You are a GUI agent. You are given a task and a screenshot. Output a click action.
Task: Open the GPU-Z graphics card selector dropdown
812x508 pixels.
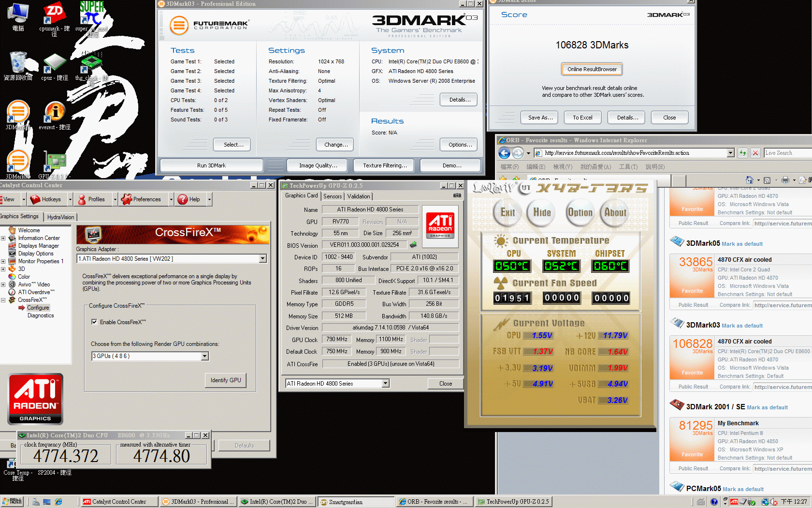point(385,384)
